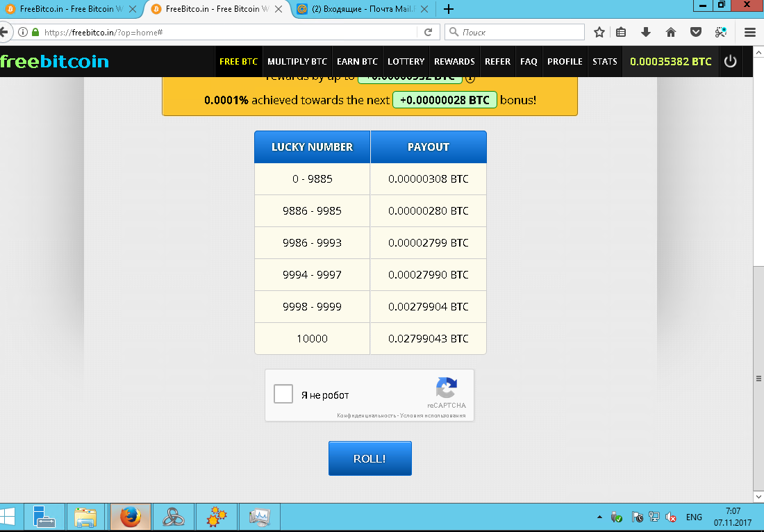Show hidden tray icons arrow
Viewport: 764px width, 532px height.
(600, 517)
